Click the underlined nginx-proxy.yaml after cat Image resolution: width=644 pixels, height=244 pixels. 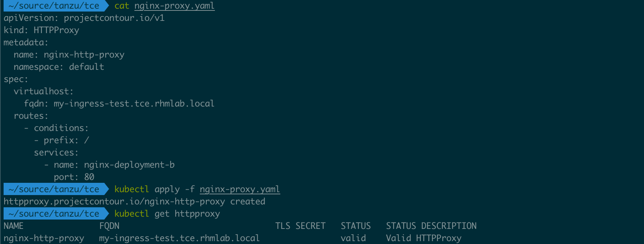174,6
